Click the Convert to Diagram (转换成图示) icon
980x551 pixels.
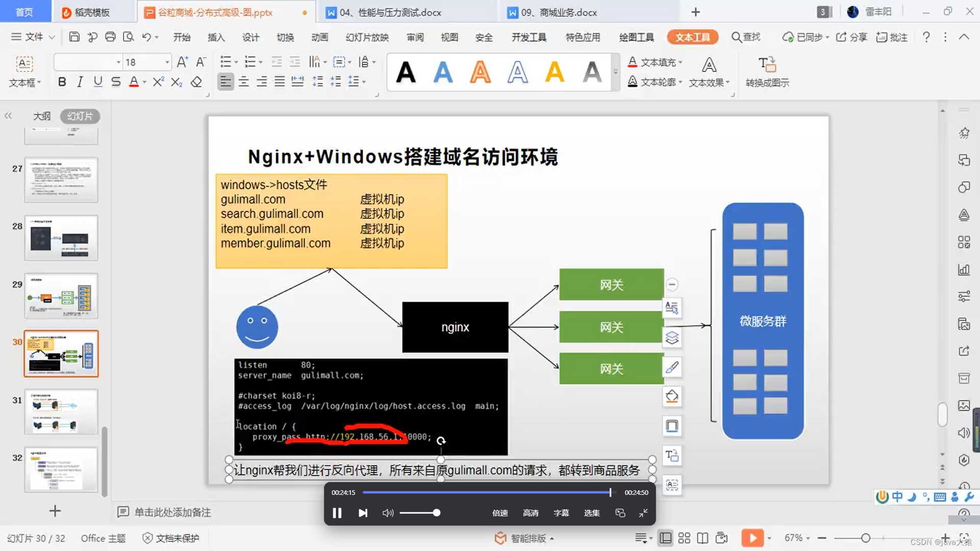[x=767, y=65]
